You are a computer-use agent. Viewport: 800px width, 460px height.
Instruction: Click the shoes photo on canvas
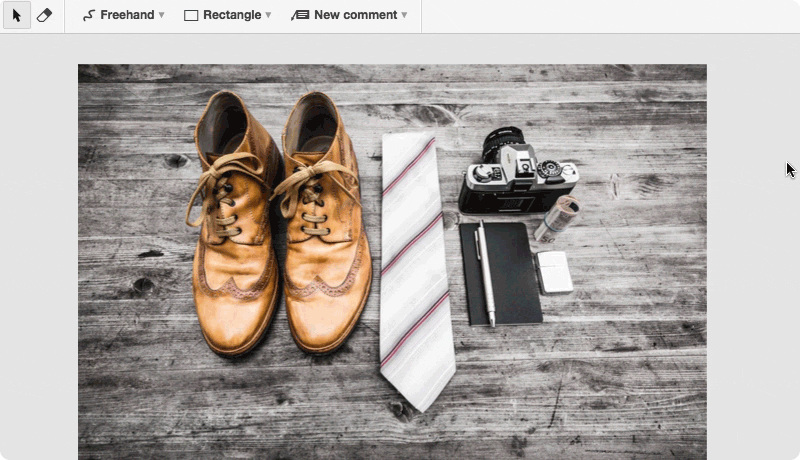pos(392,262)
